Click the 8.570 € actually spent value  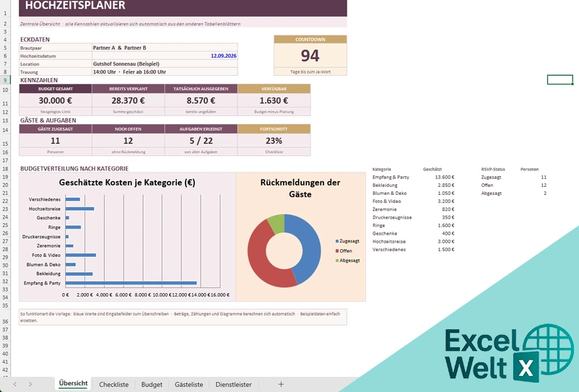tap(201, 100)
